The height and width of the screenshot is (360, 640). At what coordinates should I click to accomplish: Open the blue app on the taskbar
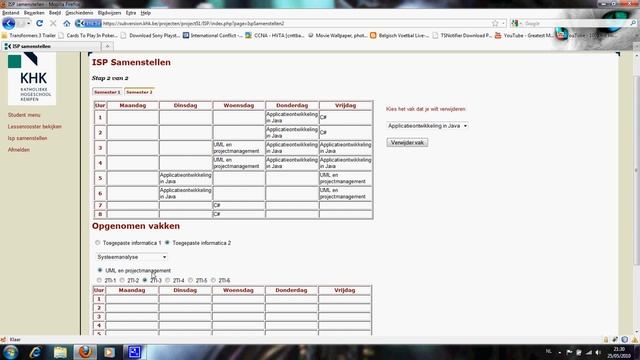(134, 352)
